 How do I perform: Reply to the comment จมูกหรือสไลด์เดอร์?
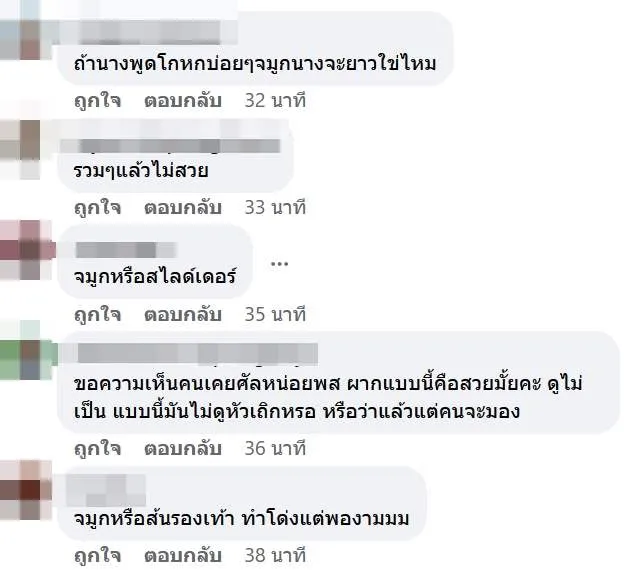tap(182, 314)
